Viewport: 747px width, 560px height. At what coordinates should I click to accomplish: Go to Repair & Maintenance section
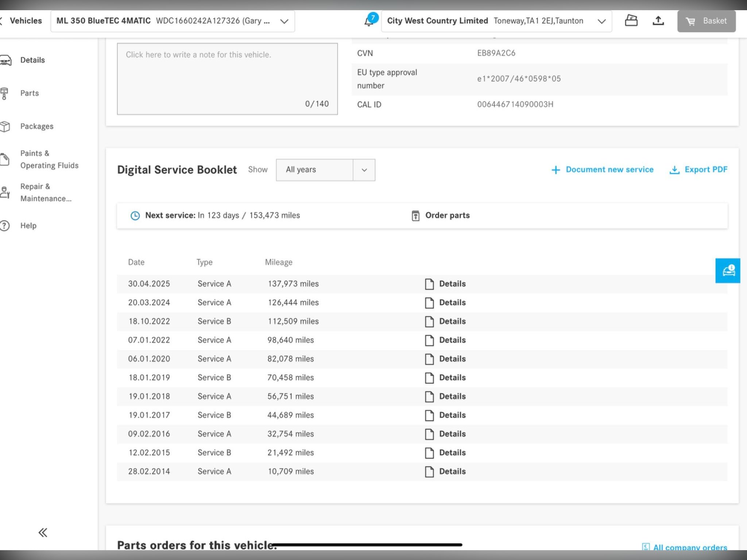tap(46, 192)
